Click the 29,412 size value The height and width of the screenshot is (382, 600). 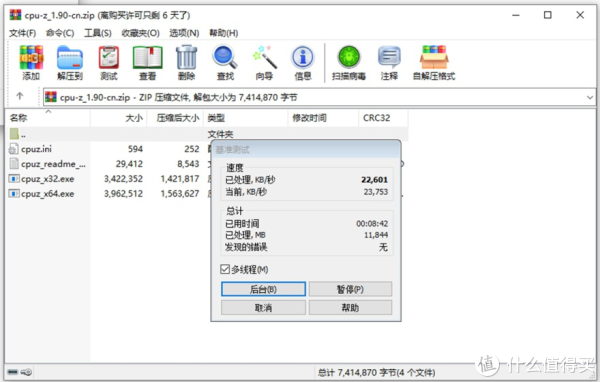coord(129,164)
